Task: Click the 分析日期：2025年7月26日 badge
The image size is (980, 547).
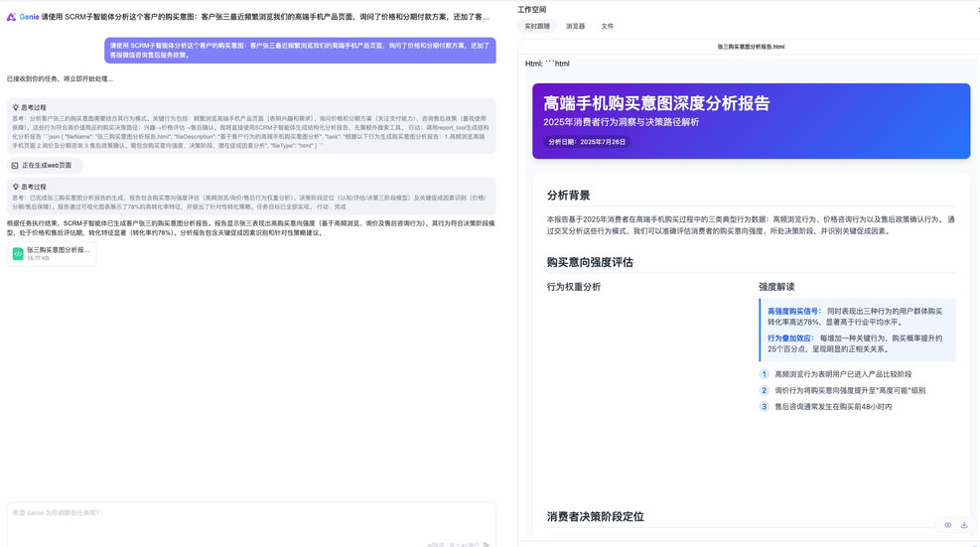Action: point(587,142)
